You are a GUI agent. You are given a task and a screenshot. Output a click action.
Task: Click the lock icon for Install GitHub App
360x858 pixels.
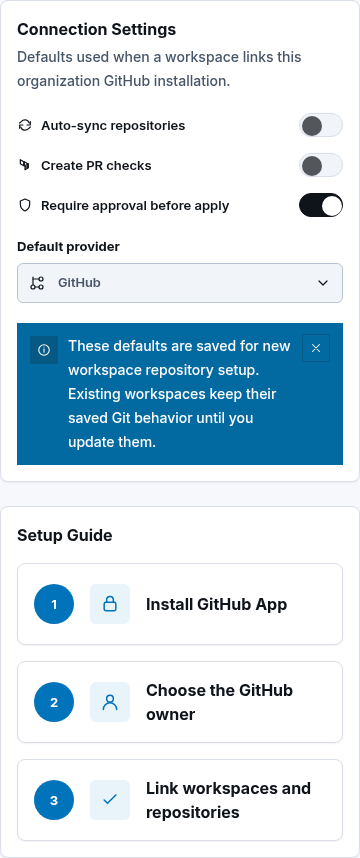pos(110,604)
